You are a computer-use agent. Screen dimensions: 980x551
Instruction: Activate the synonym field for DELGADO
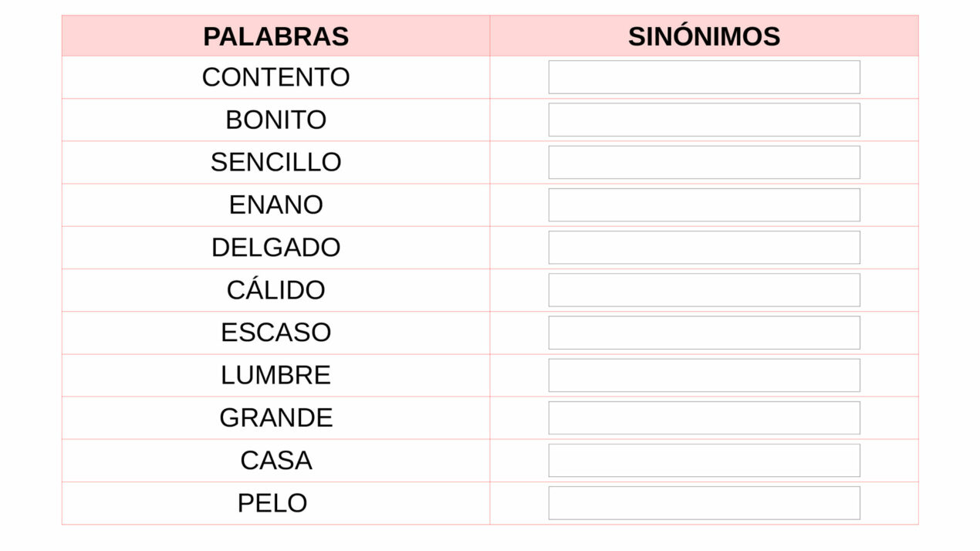tap(704, 247)
